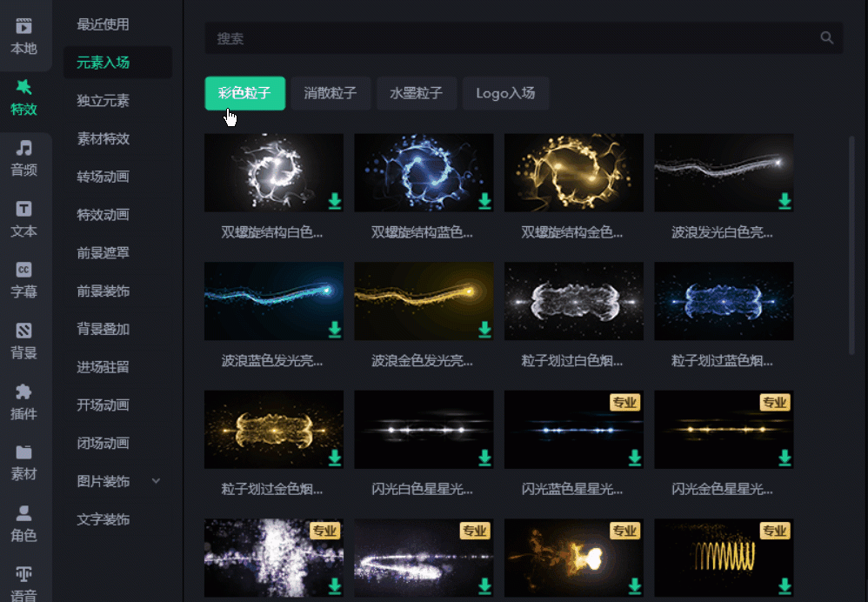Screen dimensions: 868x602
Task: Click the 粒子划过金色烟 label
Action: tap(272, 489)
